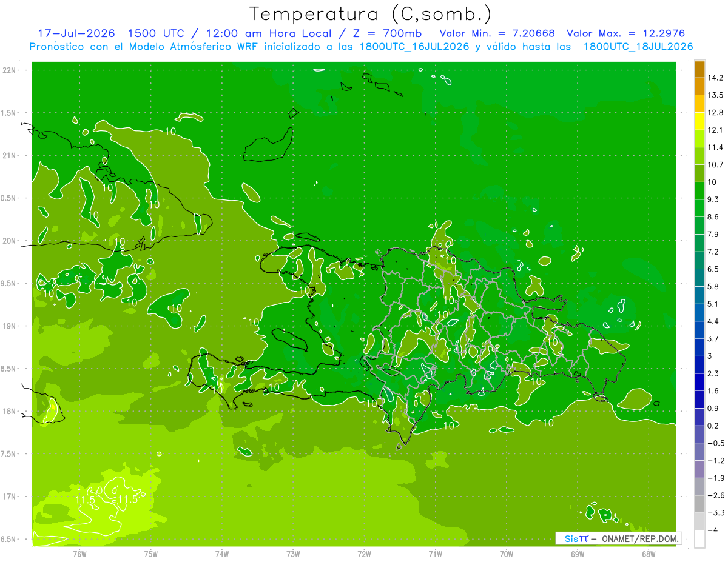This screenshot has height=562, width=728.
Task: Click the 'Temperatura (C,somb.)' title
Action: (370, 15)
